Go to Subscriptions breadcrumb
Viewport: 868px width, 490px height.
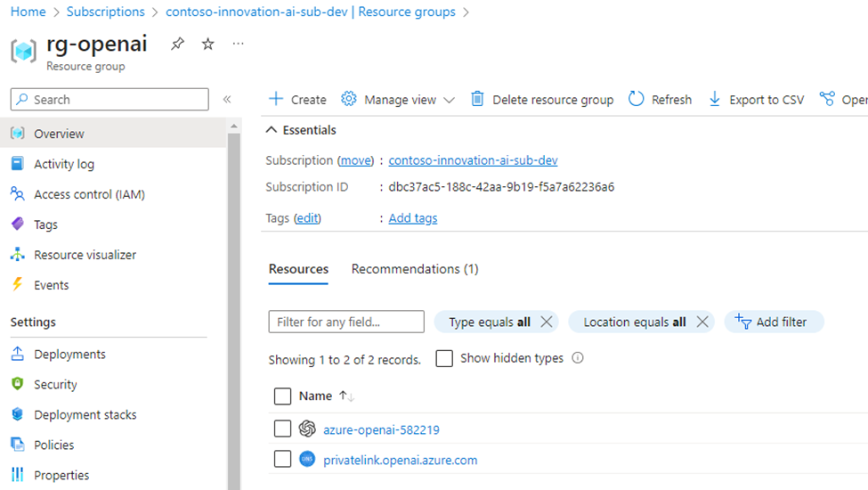point(106,12)
